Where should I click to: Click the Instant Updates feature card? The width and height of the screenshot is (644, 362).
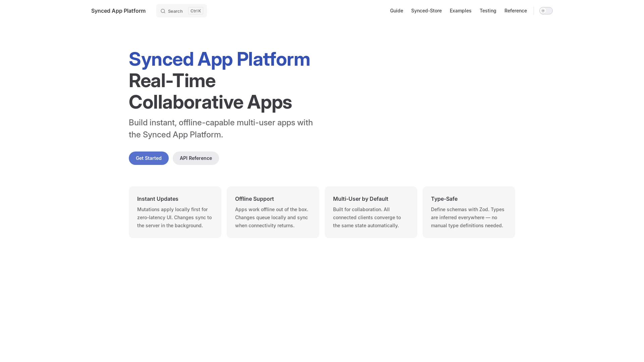(175, 212)
